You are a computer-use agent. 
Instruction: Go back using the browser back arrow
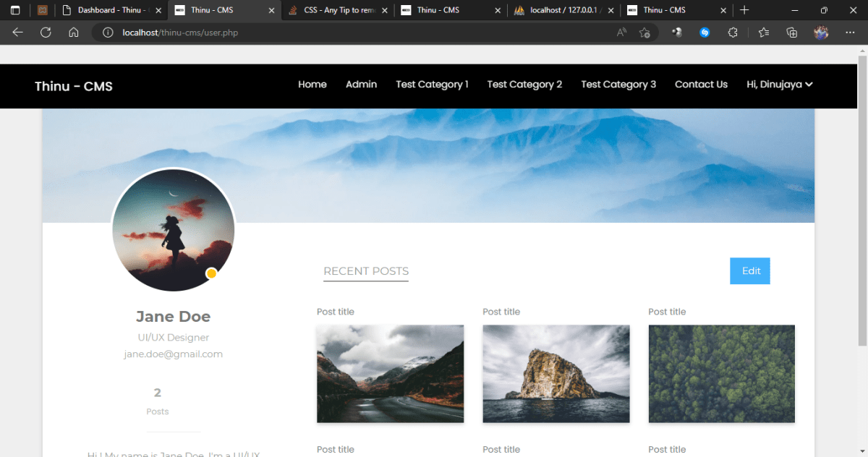coord(18,33)
